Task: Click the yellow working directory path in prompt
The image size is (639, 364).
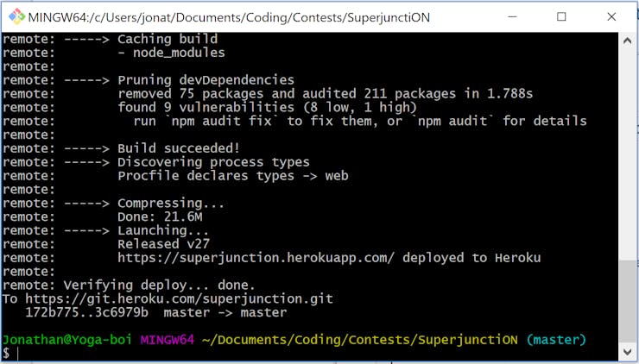Action: pyautogui.click(x=360, y=340)
